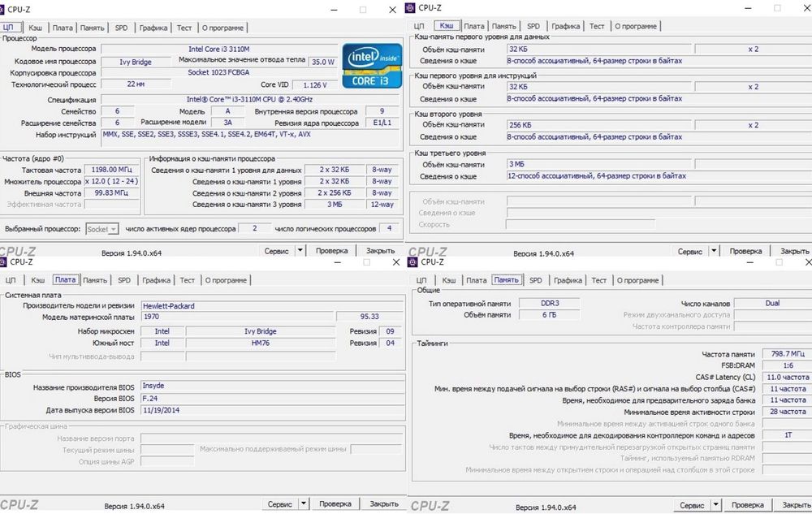This screenshot has height=514, width=812.
Task: Click the HM76 south bridge field
Action: point(261,343)
